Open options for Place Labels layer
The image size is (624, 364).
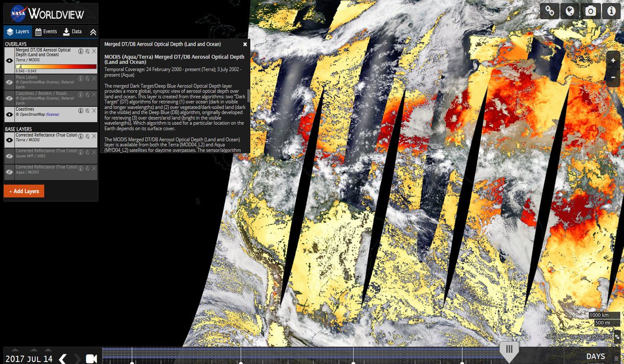pos(87,78)
